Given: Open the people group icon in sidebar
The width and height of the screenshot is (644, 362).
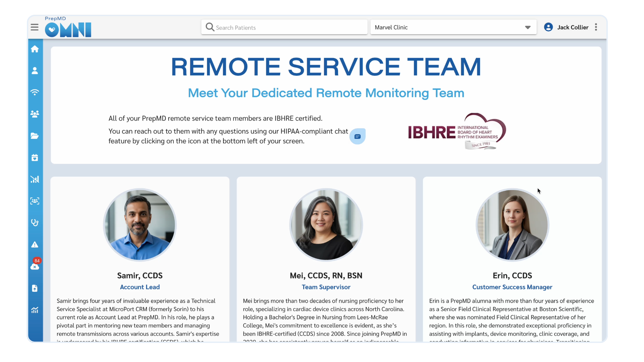Looking at the screenshot, I should (x=35, y=114).
